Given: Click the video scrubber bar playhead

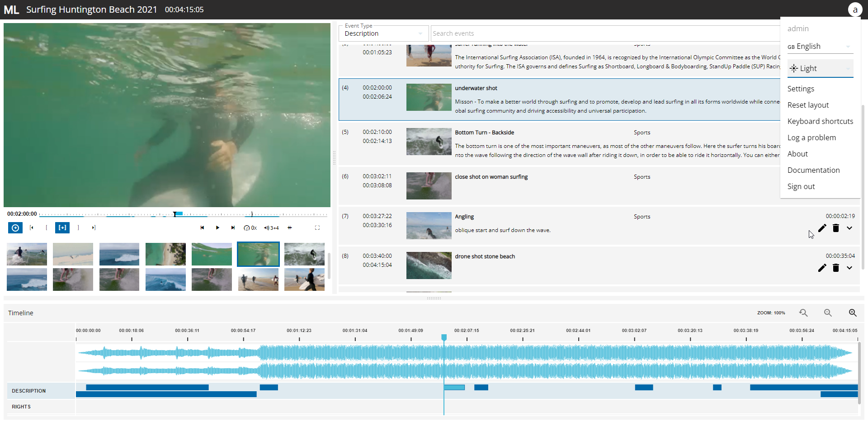Looking at the screenshot, I should [x=175, y=214].
